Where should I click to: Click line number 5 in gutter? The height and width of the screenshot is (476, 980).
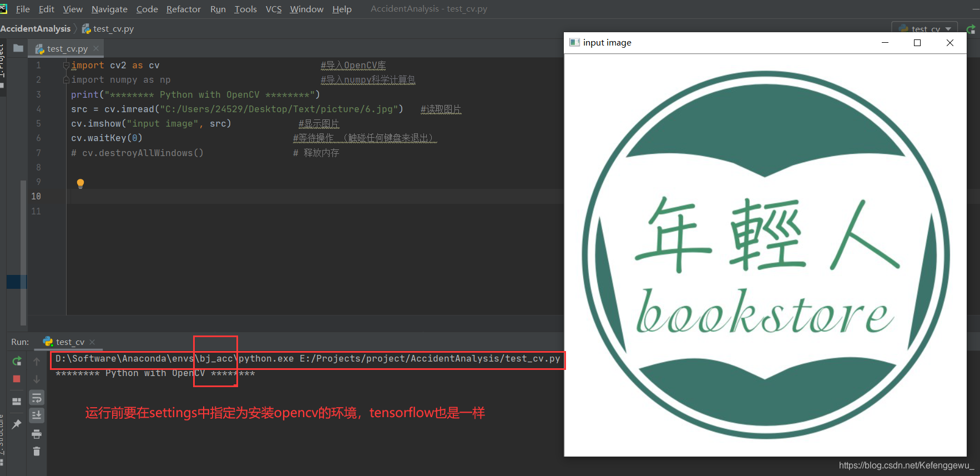38,124
